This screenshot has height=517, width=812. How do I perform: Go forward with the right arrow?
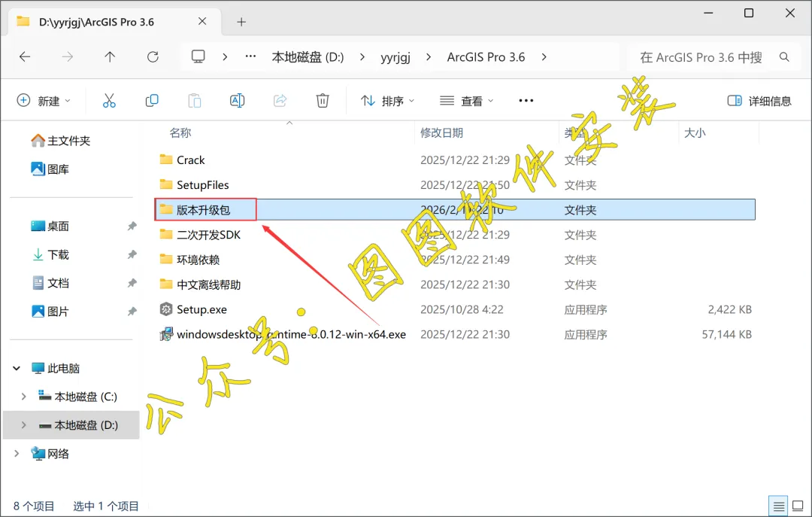click(x=68, y=57)
